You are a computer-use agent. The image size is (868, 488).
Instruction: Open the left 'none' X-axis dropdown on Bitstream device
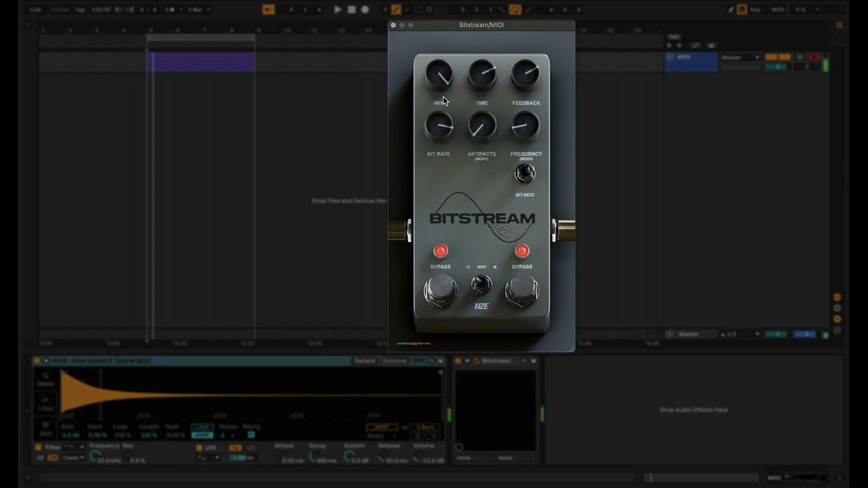475,458
